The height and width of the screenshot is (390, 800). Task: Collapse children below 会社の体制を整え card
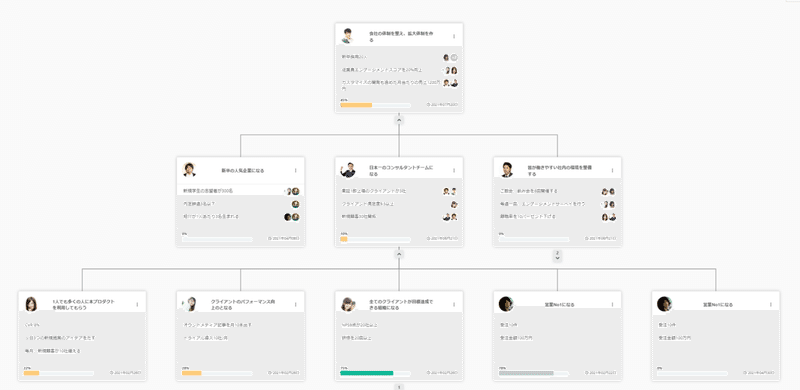click(x=399, y=119)
